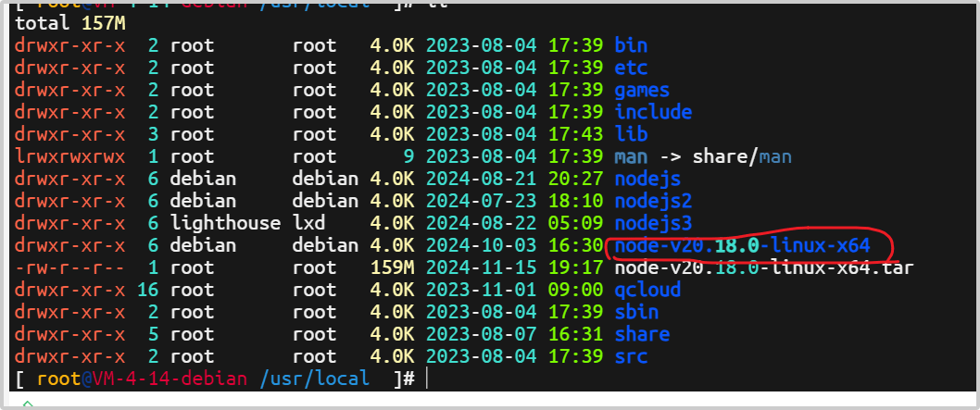Click the lighthouse owner name

225,223
